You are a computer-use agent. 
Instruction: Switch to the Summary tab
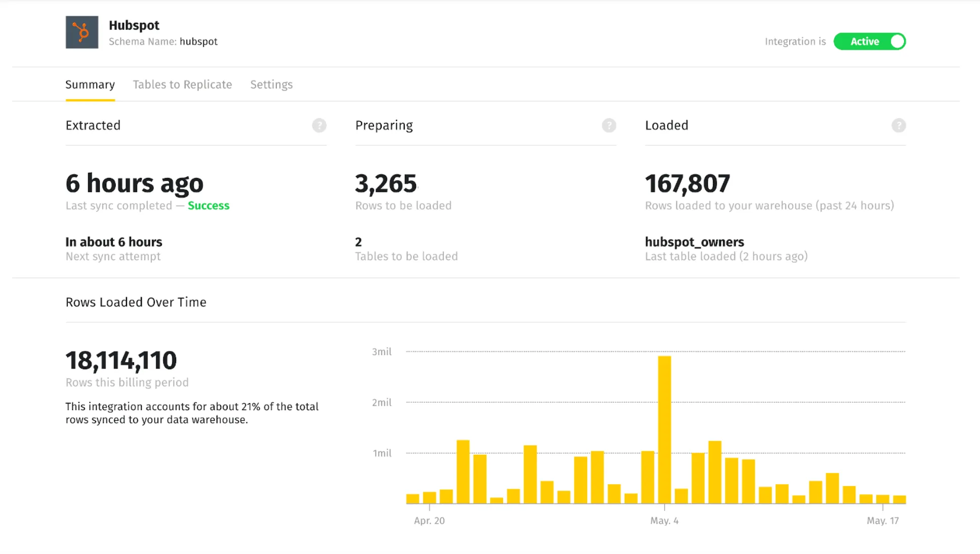(x=90, y=85)
